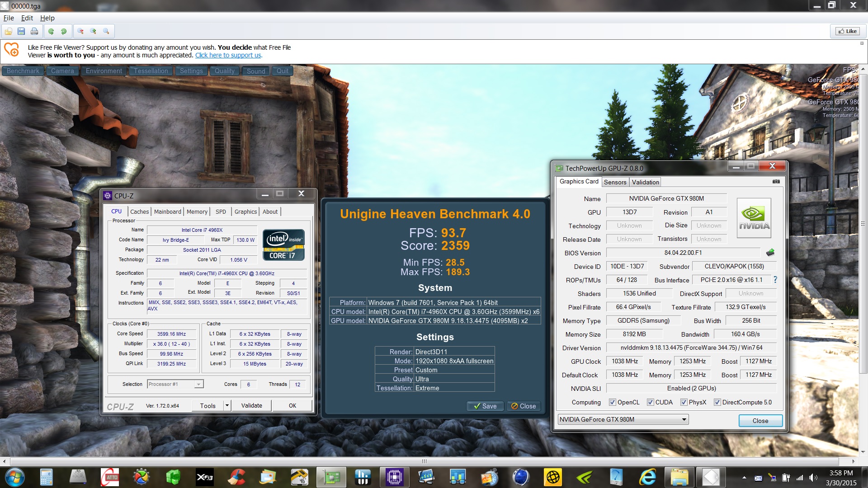868x488 pixels.
Task: Click the horizontal scrollbar at the bottom
Action: tap(424, 461)
